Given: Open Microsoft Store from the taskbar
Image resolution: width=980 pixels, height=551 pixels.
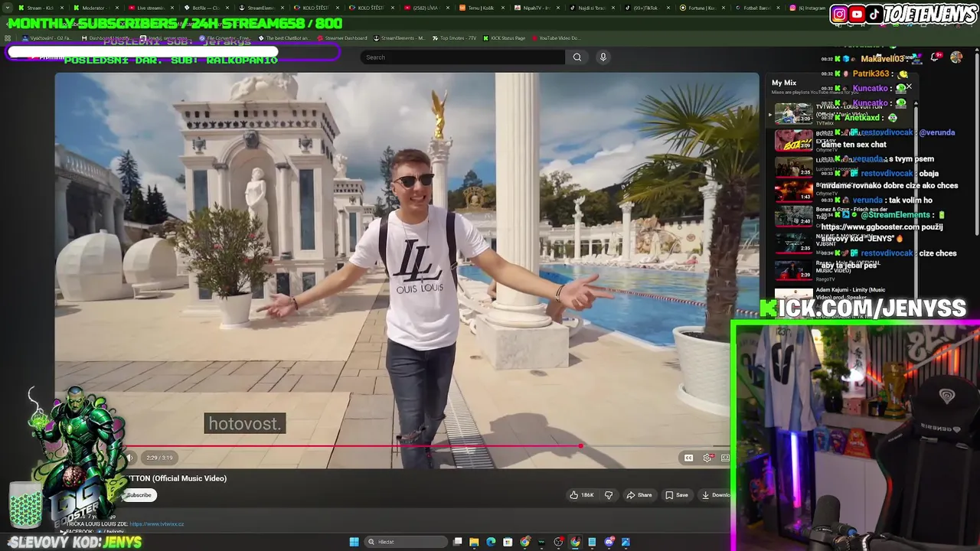Looking at the screenshot, I should click(x=508, y=542).
